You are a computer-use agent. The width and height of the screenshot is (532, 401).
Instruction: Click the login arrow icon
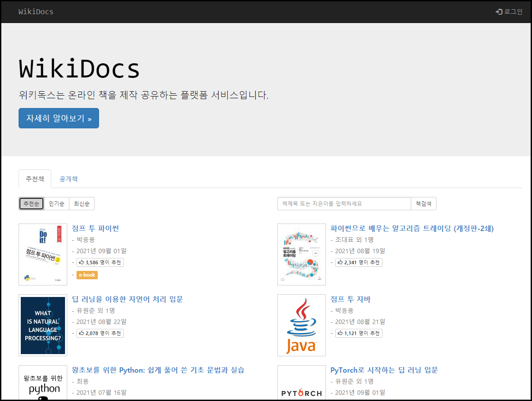pyautogui.click(x=499, y=12)
